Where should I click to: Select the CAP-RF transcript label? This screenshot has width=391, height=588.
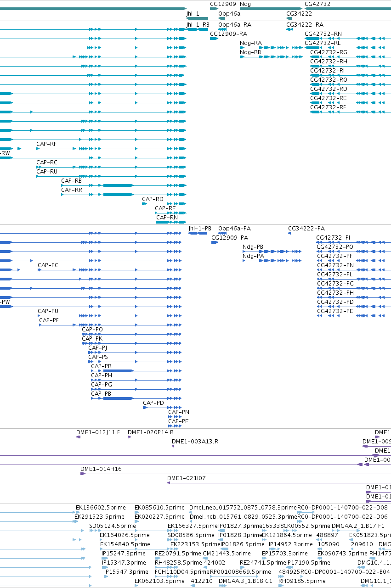click(x=46, y=144)
